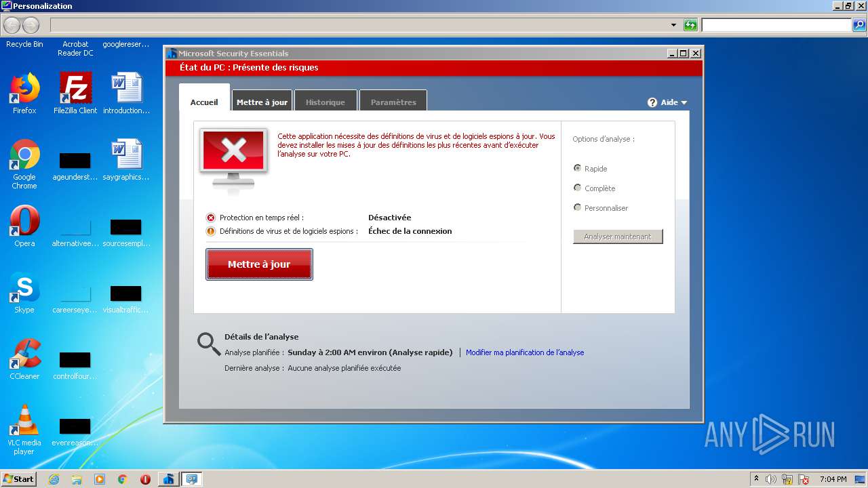868x488 pixels.
Task: Click the volume speaker tray icon
Action: pyautogui.click(x=771, y=479)
